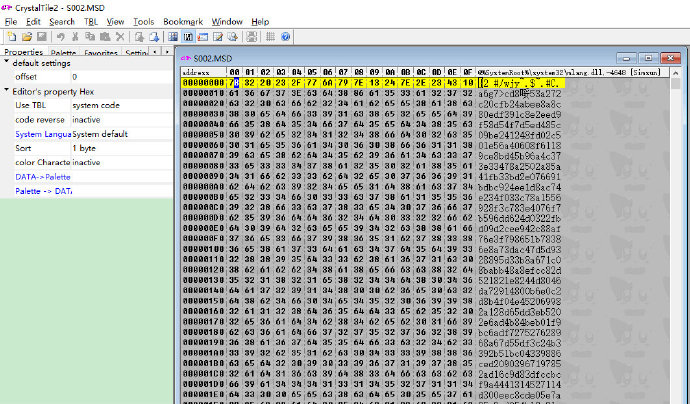Screen dimensions: 690x404
Task: Open the Help menu
Action: coord(260,22)
